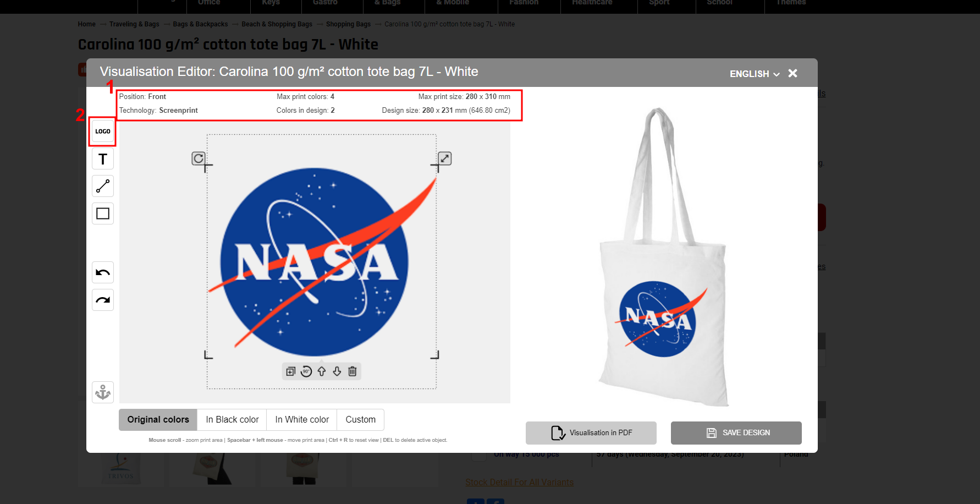Click the NASA logo on the canvas

coord(322,261)
